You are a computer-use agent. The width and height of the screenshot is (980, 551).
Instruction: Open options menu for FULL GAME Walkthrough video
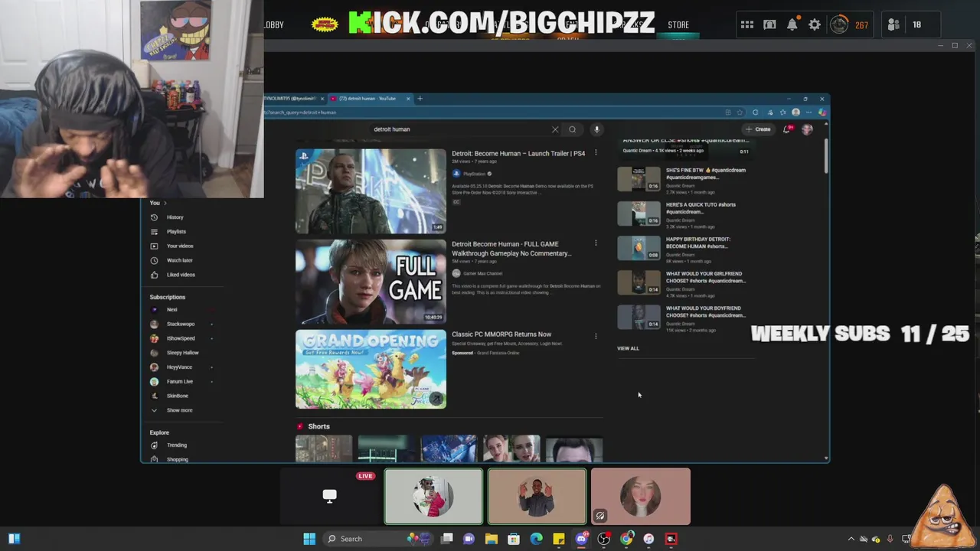coord(596,243)
